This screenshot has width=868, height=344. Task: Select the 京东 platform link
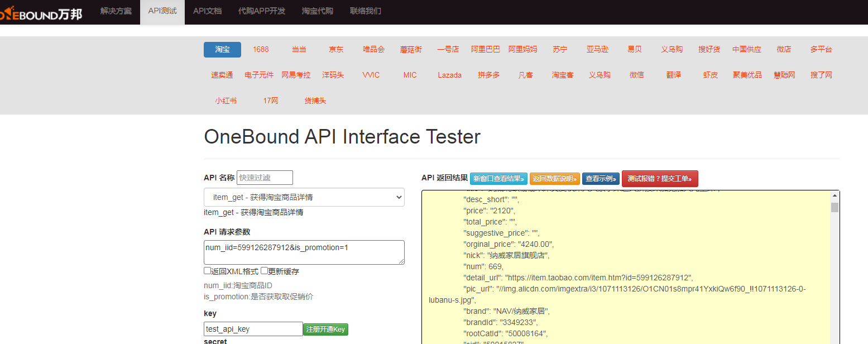click(336, 49)
